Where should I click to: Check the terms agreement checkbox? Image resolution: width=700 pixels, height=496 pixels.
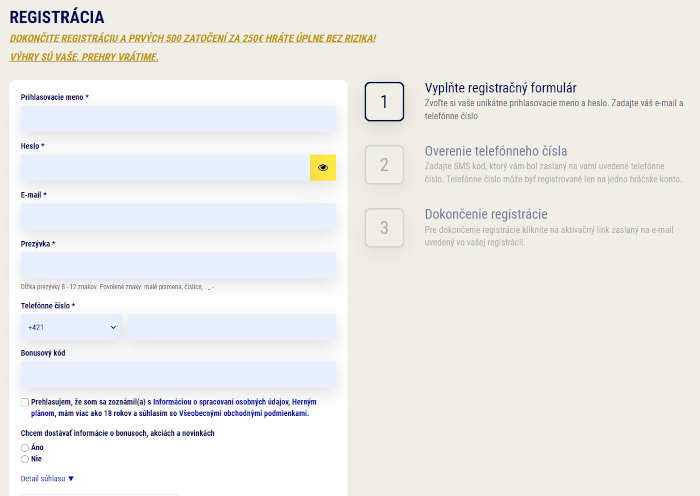point(25,402)
